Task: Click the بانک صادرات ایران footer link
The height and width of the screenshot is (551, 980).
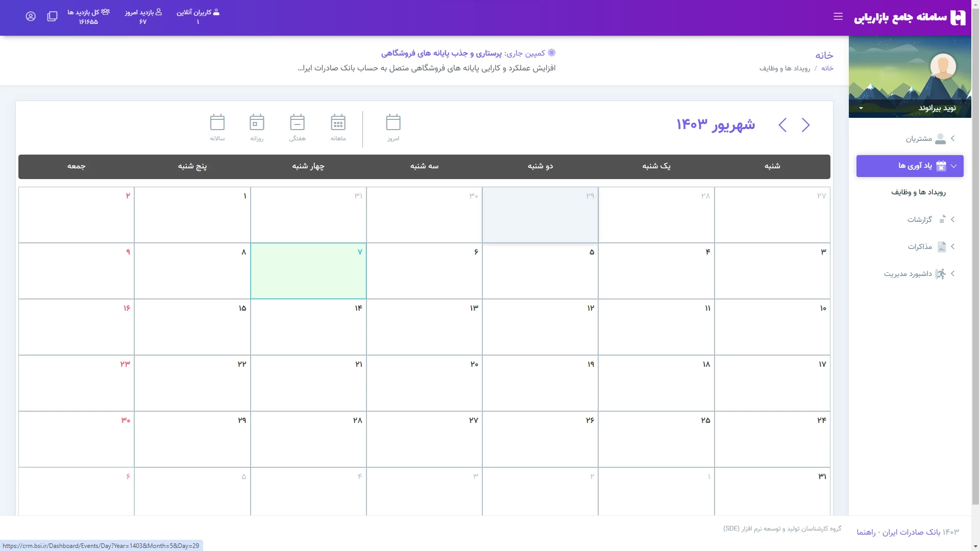Action: click(x=911, y=532)
